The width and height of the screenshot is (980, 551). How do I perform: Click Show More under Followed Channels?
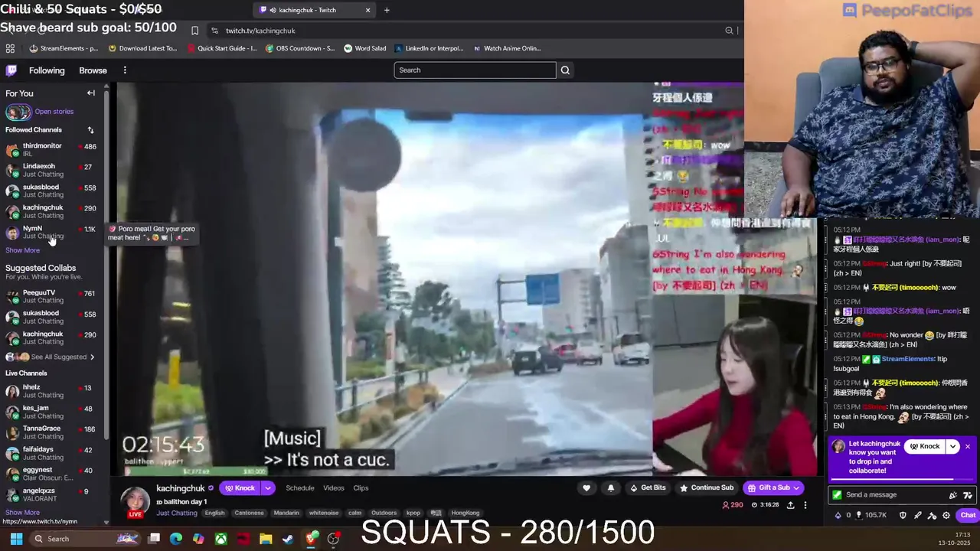tap(22, 250)
